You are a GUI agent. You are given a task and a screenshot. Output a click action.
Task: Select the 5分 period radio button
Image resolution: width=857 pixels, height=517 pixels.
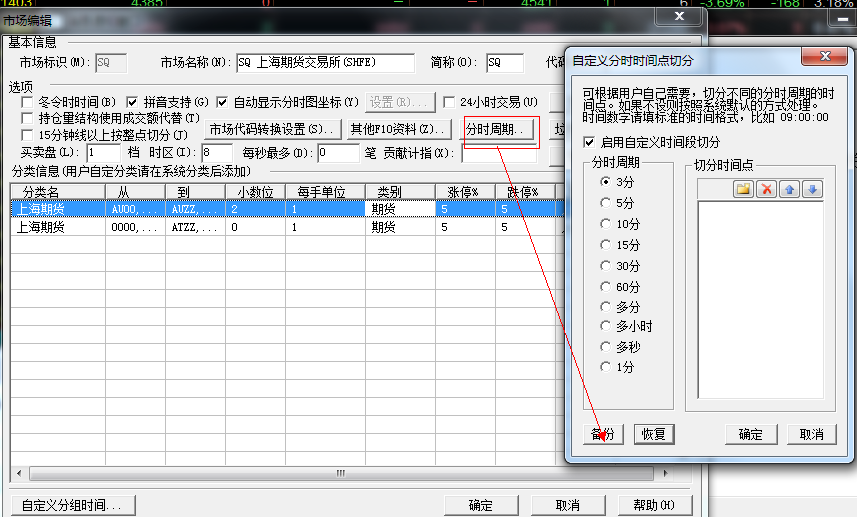(606, 203)
